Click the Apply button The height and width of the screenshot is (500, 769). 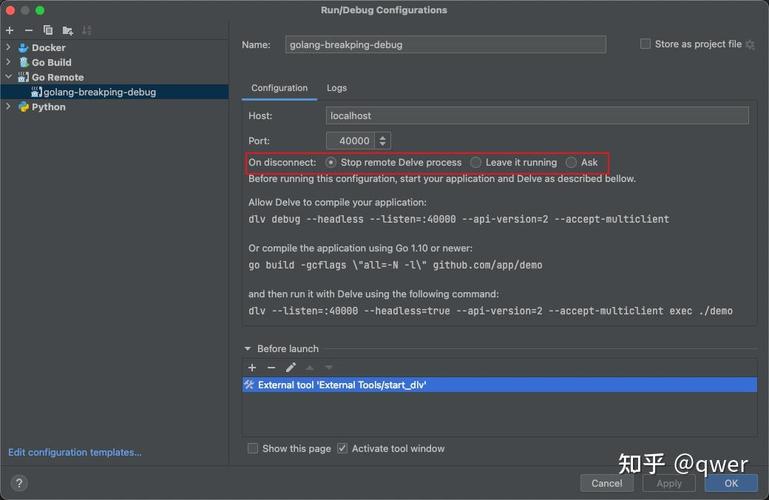tap(669, 483)
